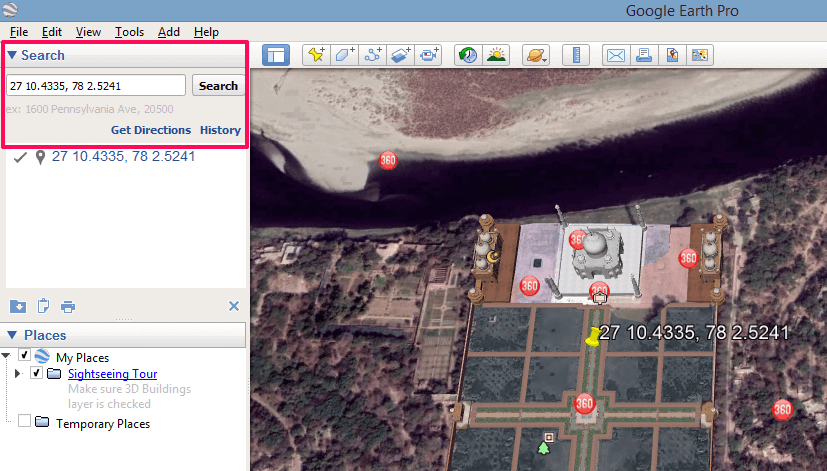
Task: Click the My Places globe icon
Action: pos(42,357)
